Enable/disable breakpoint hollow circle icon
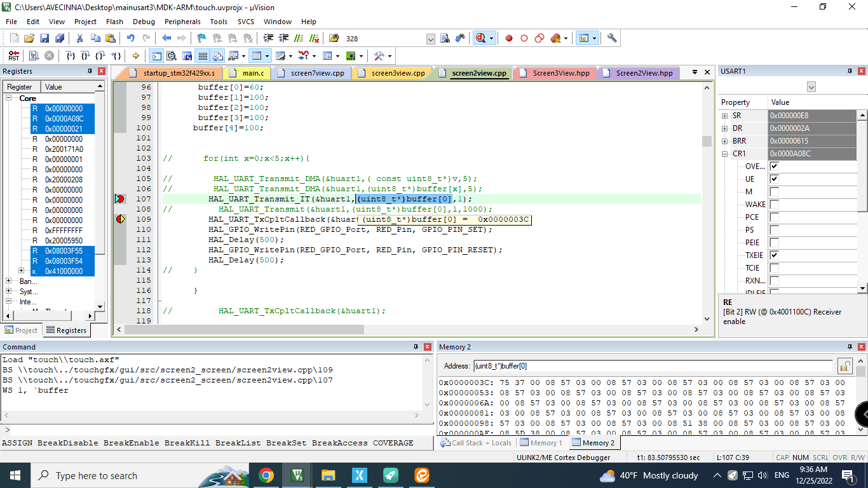The image size is (868, 488). coord(524,38)
